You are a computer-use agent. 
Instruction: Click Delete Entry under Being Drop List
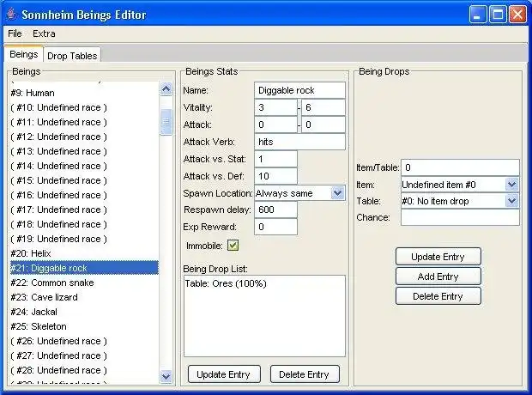coord(304,374)
